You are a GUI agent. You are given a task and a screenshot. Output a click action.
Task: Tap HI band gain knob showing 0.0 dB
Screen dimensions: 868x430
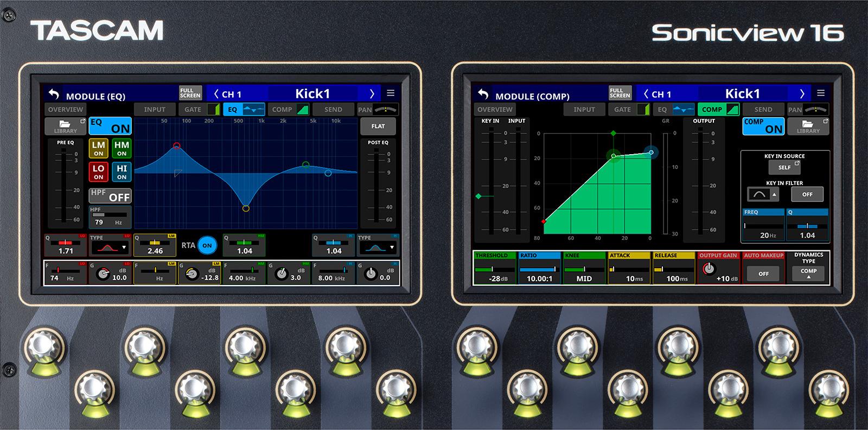click(x=371, y=274)
